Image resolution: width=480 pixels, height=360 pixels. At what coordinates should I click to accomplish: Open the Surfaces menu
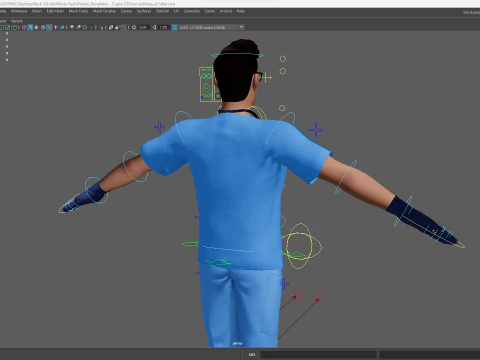point(144,11)
